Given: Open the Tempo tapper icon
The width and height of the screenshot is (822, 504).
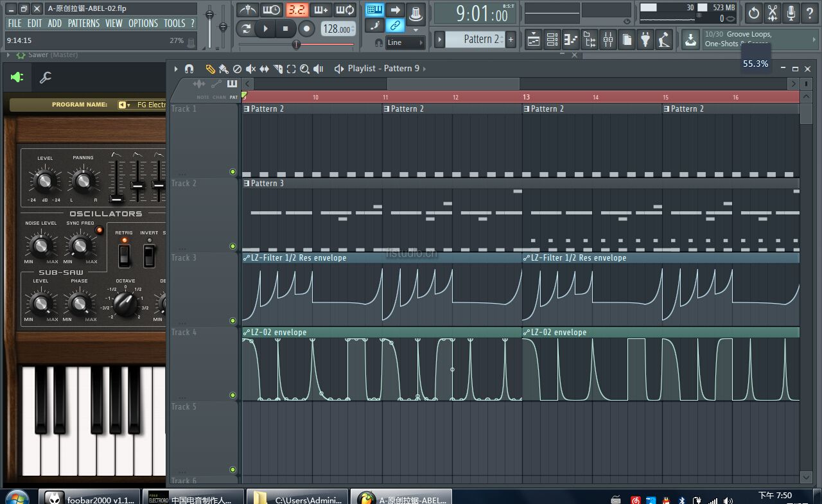Looking at the screenshot, I should (664, 40).
